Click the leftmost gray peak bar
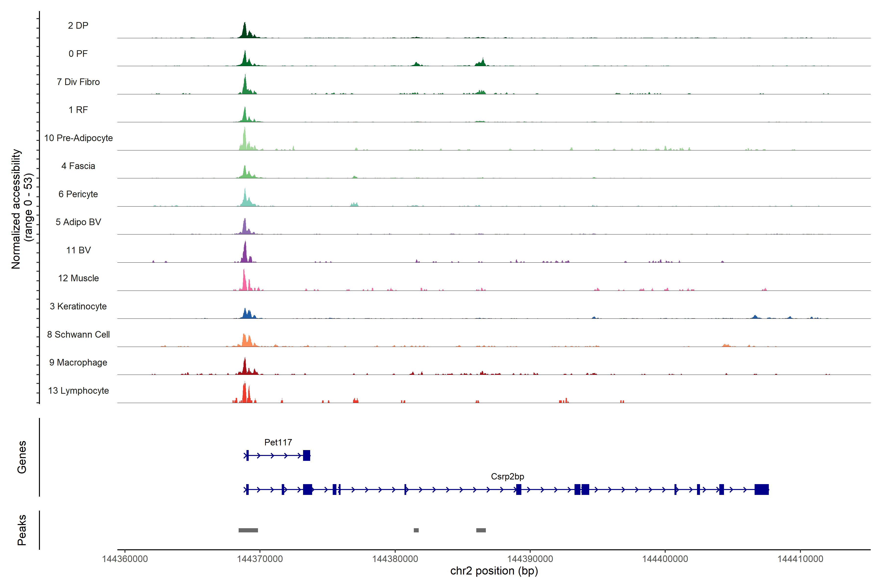The width and height of the screenshot is (882, 588). click(x=248, y=530)
